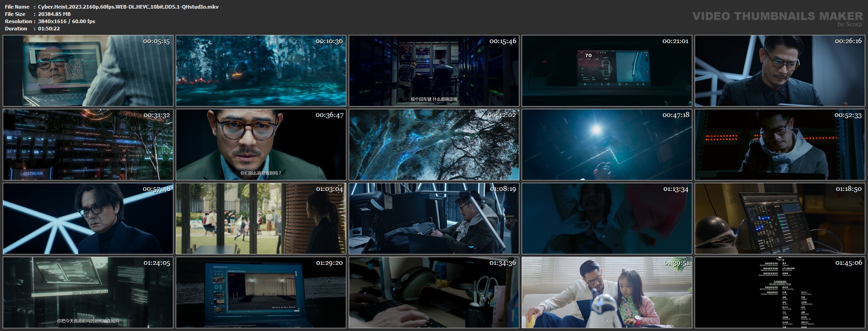
Task: Select the credits thumbnail at 01:45:06
Action: coord(780,292)
